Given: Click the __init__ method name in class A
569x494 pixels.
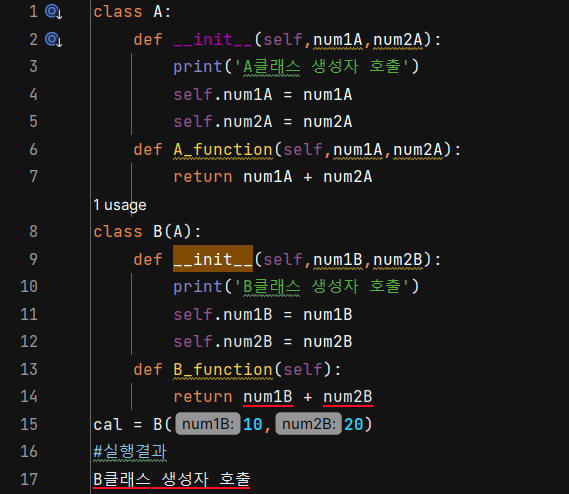Looking at the screenshot, I should click(213, 39).
